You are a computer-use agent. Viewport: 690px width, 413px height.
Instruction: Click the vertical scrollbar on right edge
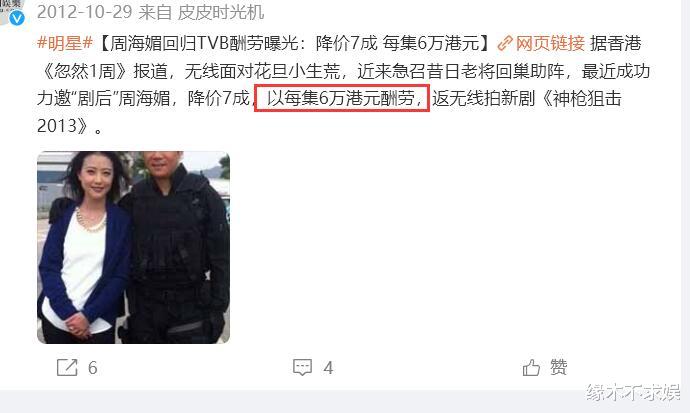686,194
